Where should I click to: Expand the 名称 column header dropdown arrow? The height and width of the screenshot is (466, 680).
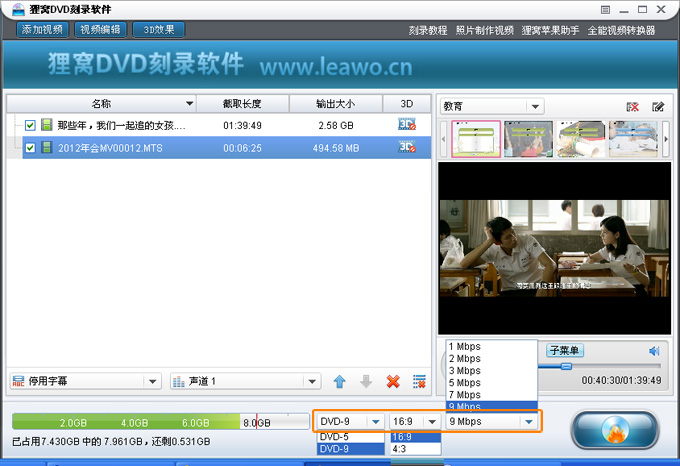189,104
